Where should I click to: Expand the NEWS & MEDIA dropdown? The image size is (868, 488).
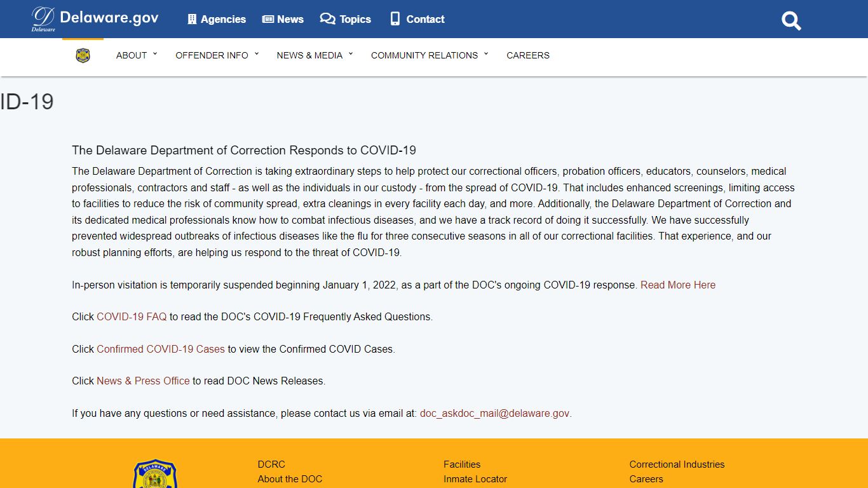(x=315, y=55)
